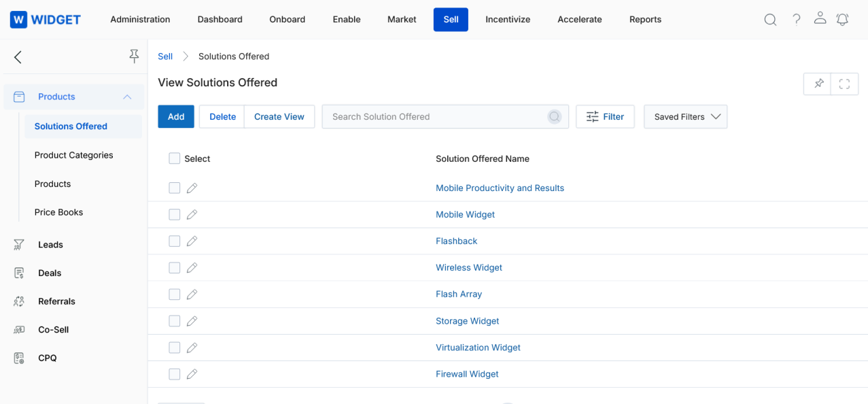Open the Firewall Widget solution link
This screenshot has width=868, height=404.
467,374
